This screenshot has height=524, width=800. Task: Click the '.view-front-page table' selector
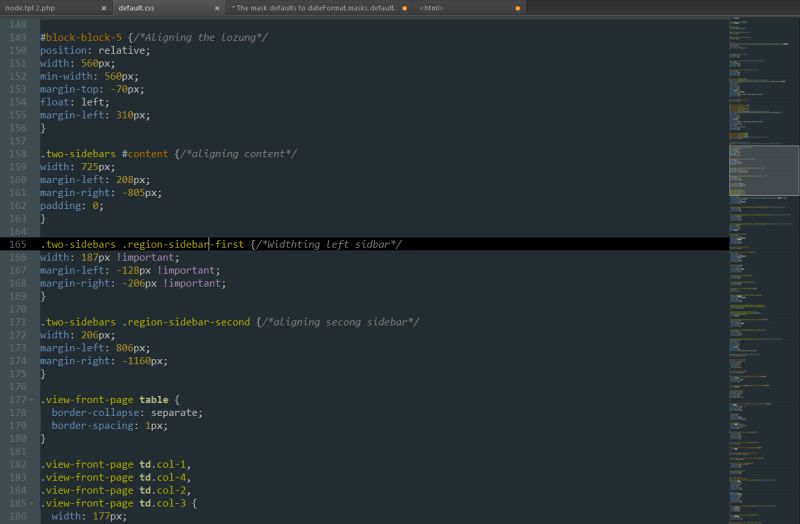pos(105,400)
